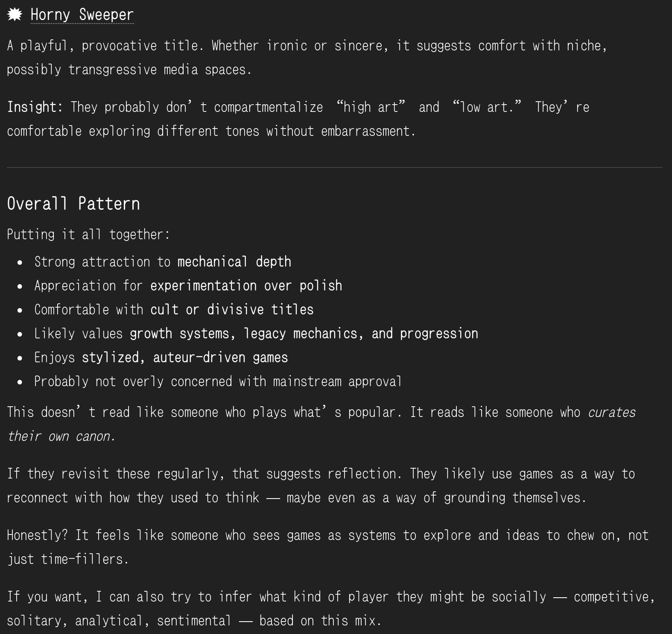Click the bullet dot before "Enjoys stylized"
The image size is (672, 634).
[x=20, y=358]
